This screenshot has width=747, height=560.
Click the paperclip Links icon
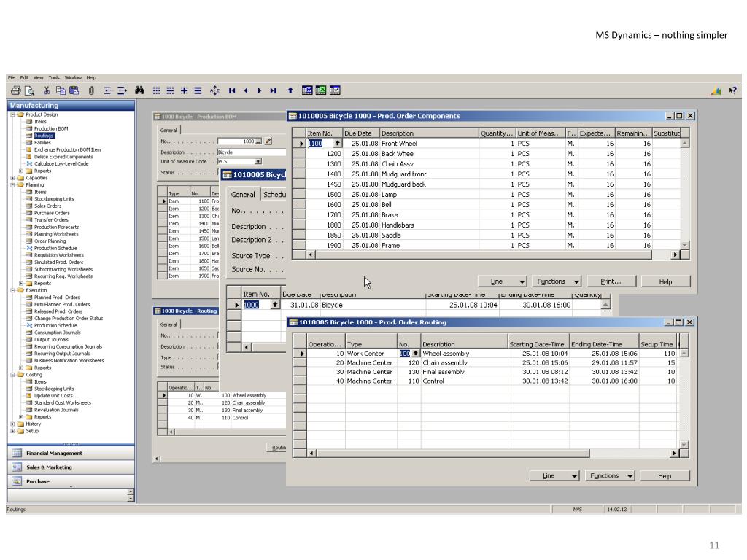[x=91, y=90]
